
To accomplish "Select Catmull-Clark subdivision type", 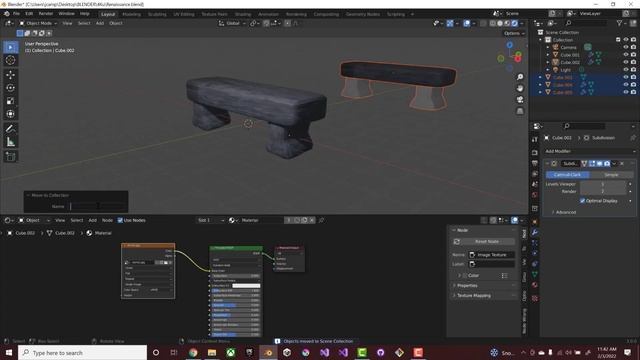I will point(567,175).
